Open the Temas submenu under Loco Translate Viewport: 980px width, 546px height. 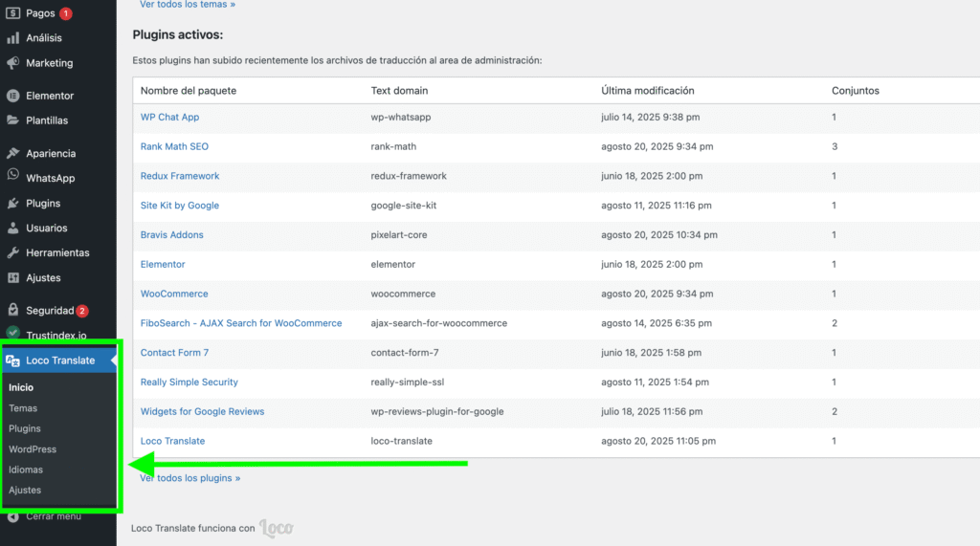pos(23,408)
